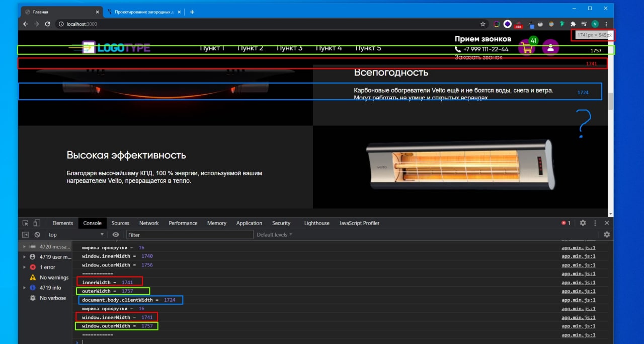
Task: Select the No verbose sidebar row
Action: [x=45, y=298]
